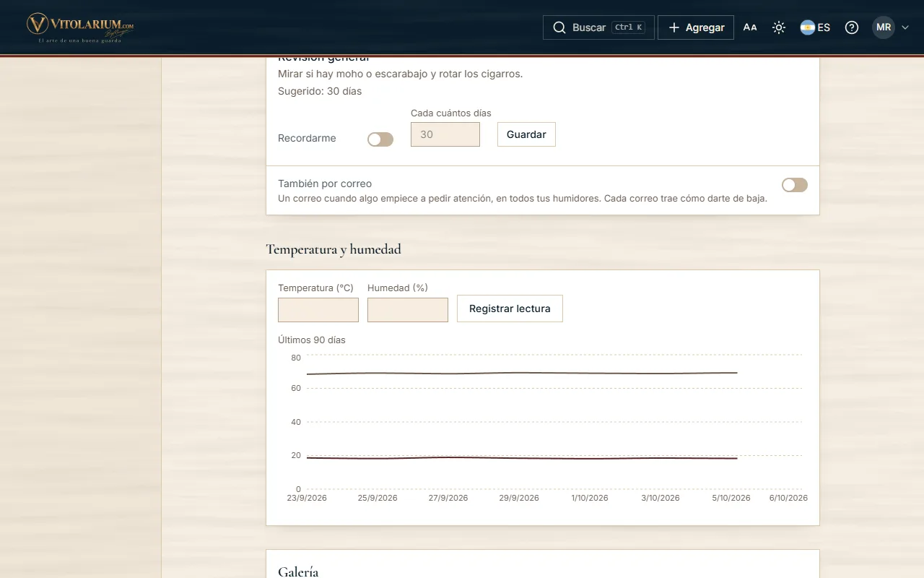Click Registrar lectura button
924x578 pixels.
coord(510,309)
